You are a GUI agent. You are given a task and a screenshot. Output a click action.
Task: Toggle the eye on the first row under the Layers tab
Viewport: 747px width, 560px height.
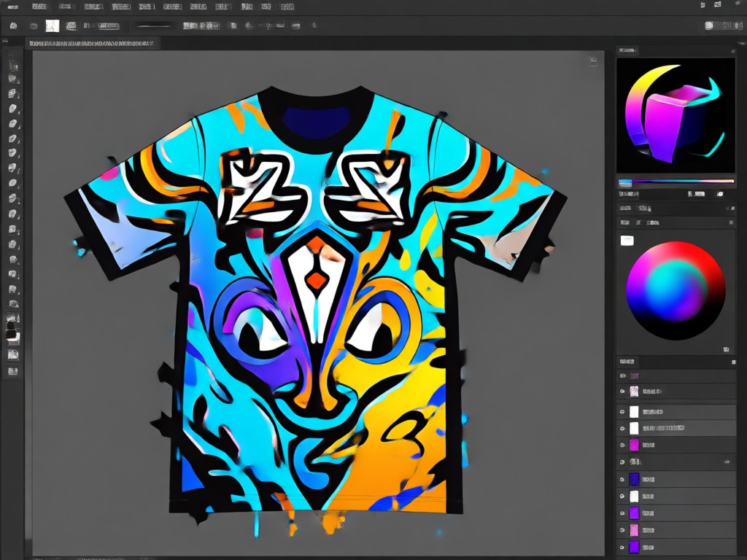coord(622,376)
